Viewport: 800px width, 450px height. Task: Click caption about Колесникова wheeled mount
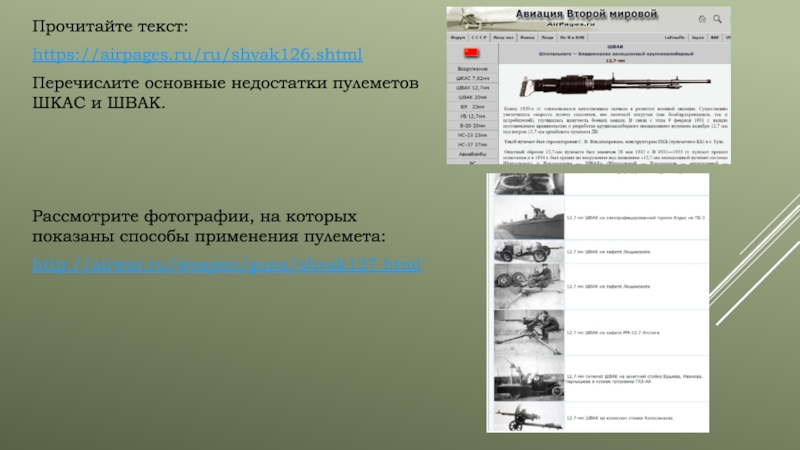(x=619, y=418)
